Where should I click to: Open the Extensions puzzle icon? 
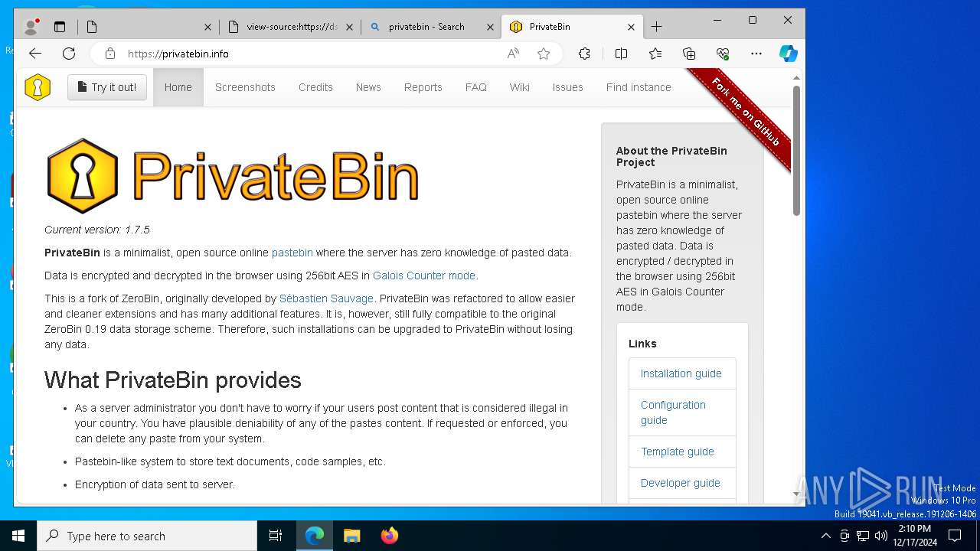point(584,54)
